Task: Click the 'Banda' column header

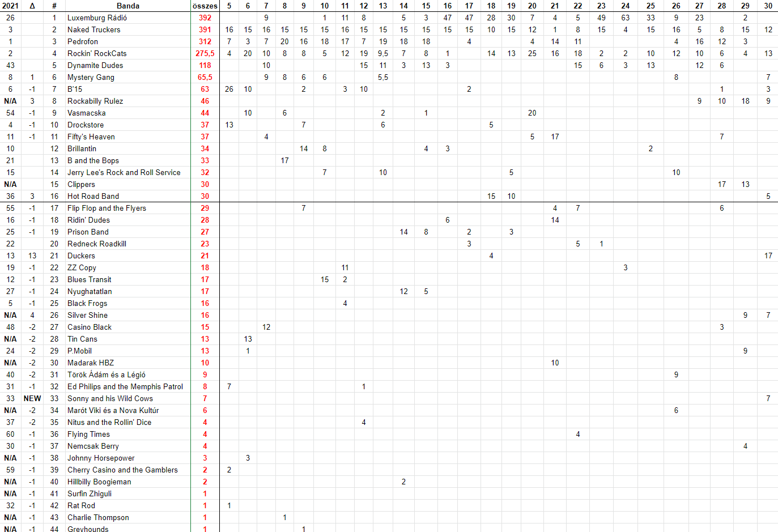Action: point(128,6)
